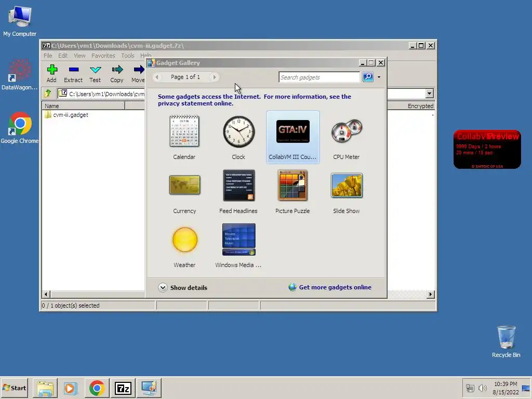
Task: Click the privacy statement notice text
Action: point(255,100)
